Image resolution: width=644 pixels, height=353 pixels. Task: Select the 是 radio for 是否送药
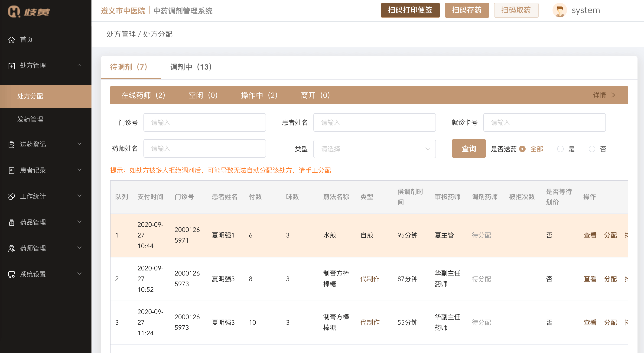point(560,149)
